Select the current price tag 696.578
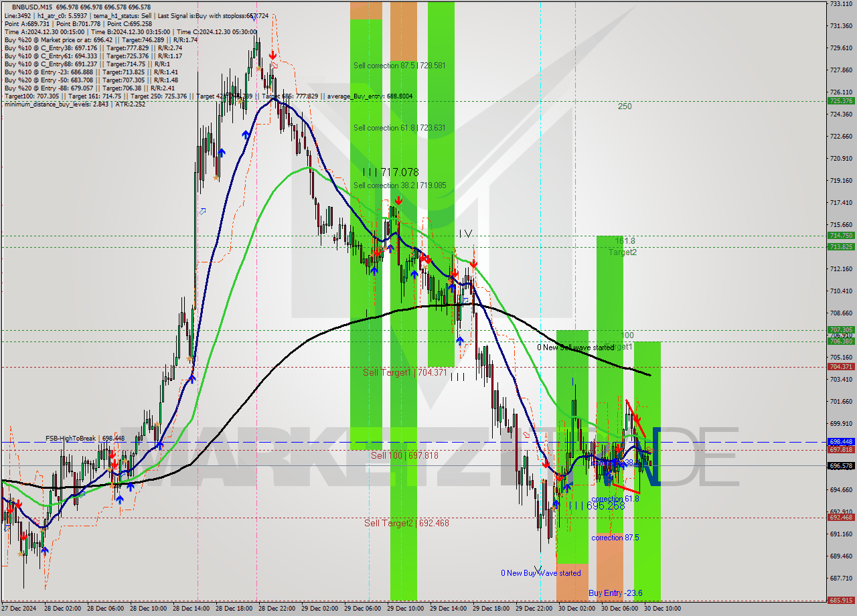Image resolution: width=857 pixels, height=616 pixels. tap(841, 466)
